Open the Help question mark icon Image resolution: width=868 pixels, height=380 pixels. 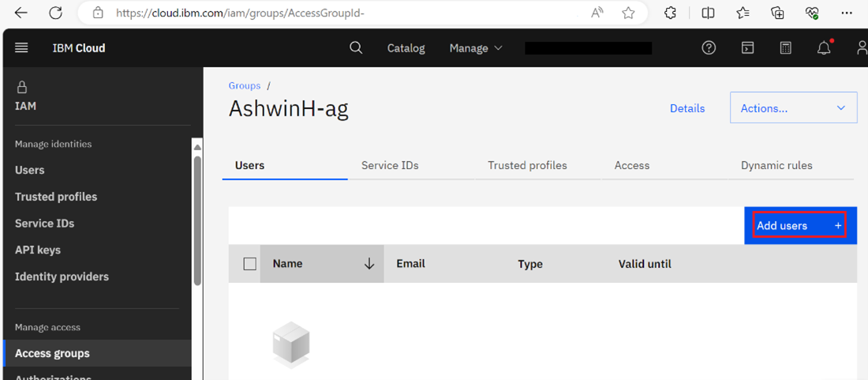point(709,48)
